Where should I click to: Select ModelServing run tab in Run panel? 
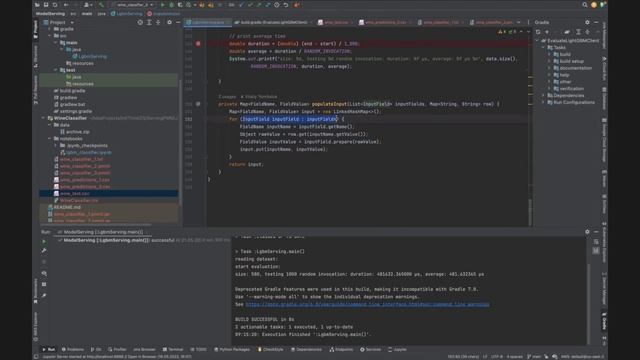101,232
